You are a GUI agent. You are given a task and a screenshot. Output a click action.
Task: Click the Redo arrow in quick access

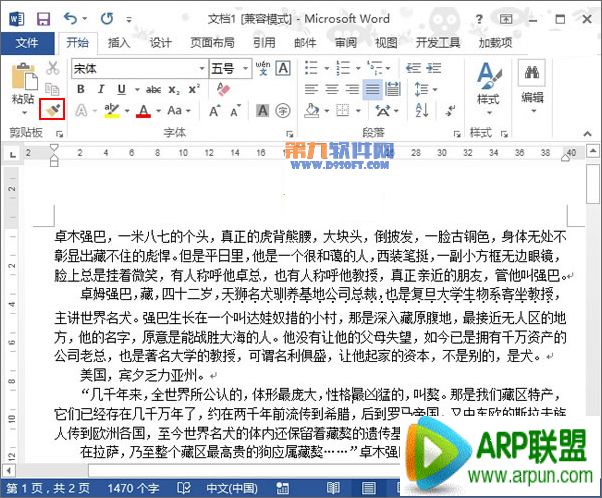coord(107,18)
